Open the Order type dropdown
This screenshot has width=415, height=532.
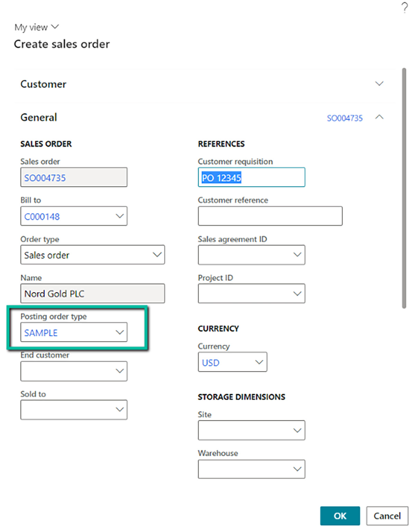[93, 255]
